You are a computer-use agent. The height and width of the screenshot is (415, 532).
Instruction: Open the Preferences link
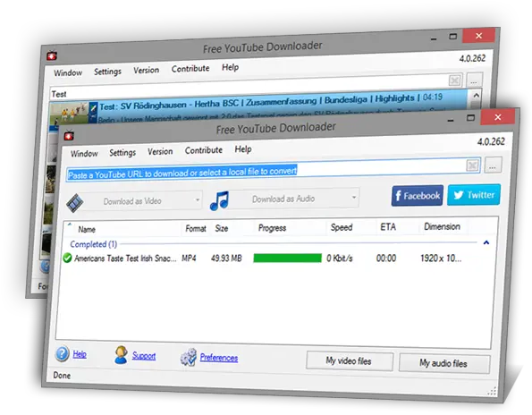click(x=219, y=358)
